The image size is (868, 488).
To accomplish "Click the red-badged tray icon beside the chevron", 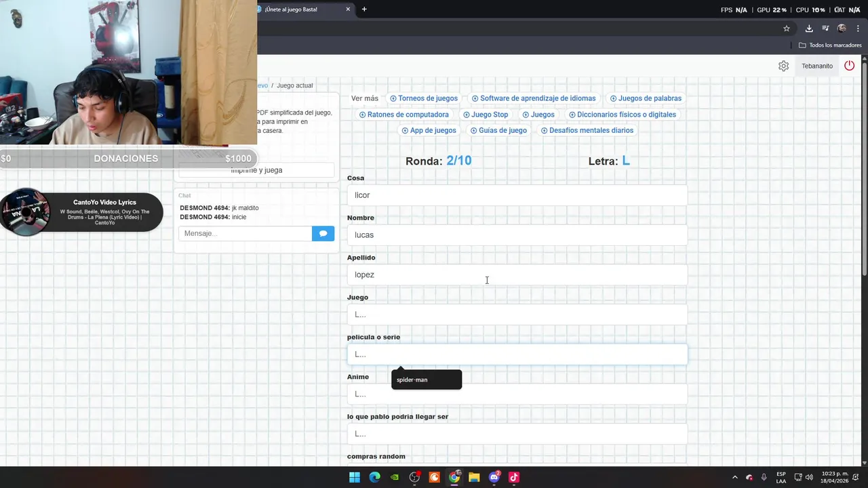I will coord(749,477).
